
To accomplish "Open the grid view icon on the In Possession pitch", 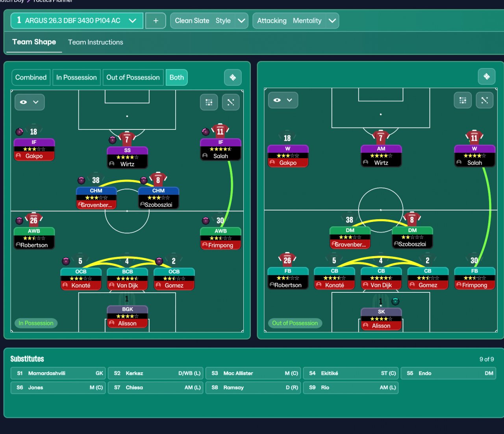I will pos(209,102).
